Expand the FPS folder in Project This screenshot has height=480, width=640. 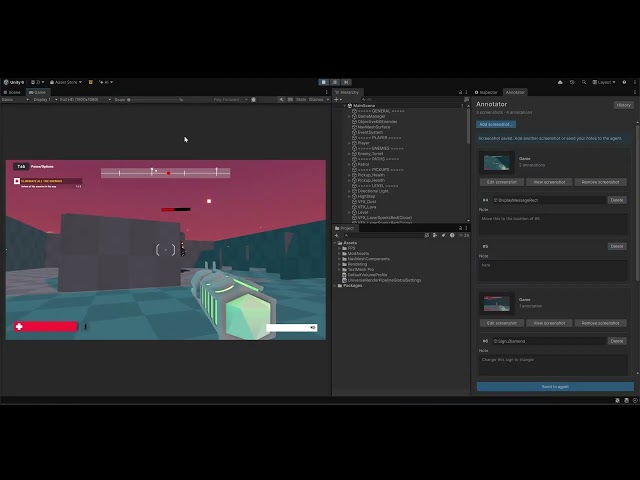click(340, 248)
